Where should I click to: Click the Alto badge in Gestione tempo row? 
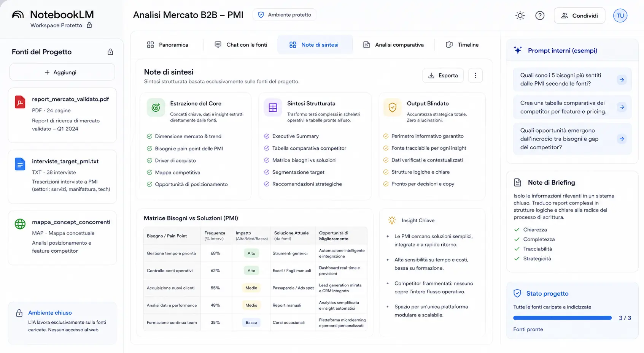click(251, 253)
